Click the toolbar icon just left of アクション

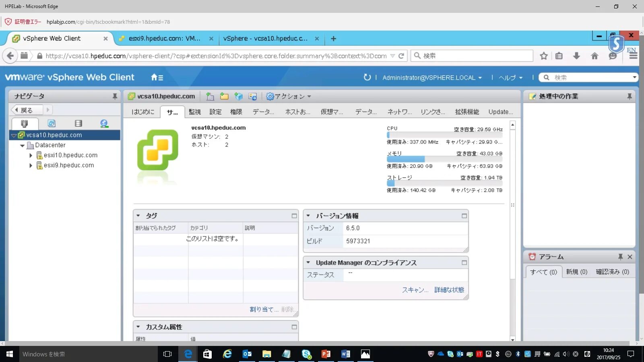click(253, 97)
